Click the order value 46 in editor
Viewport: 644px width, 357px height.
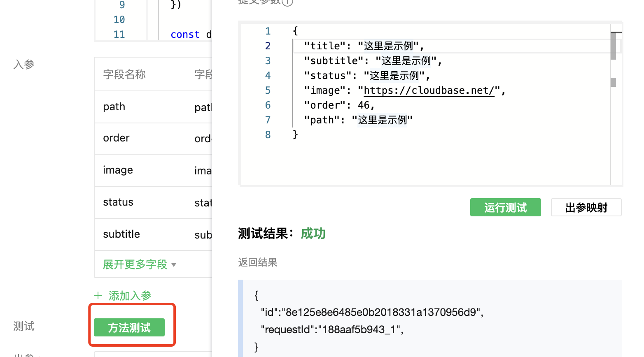pos(364,105)
